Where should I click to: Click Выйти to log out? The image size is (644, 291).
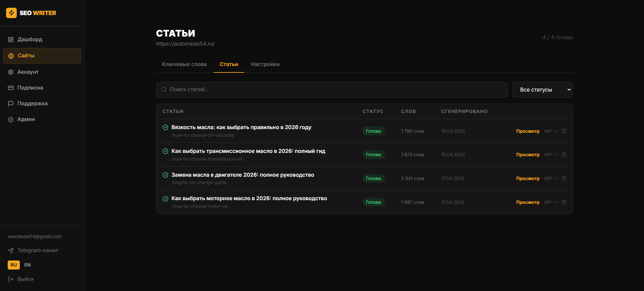25,279
